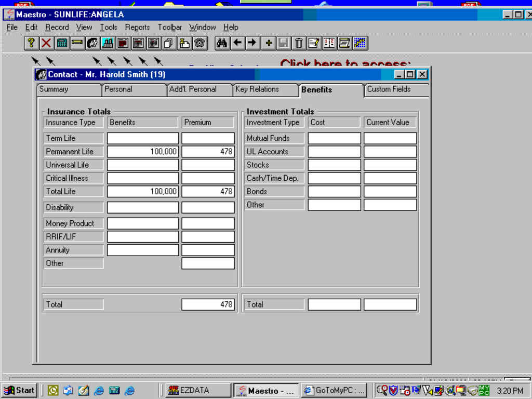Select the Permanent Life Premium field
Image resolution: width=532 pixels, height=399 pixels.
click(x=208, y=152)
